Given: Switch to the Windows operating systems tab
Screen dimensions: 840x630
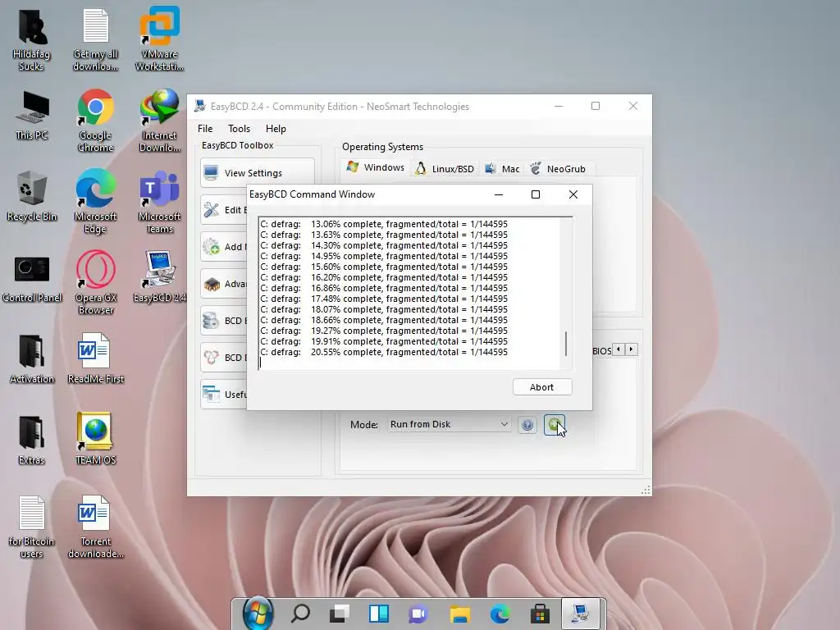Looking at the screenshot, I should click(376, 167).
